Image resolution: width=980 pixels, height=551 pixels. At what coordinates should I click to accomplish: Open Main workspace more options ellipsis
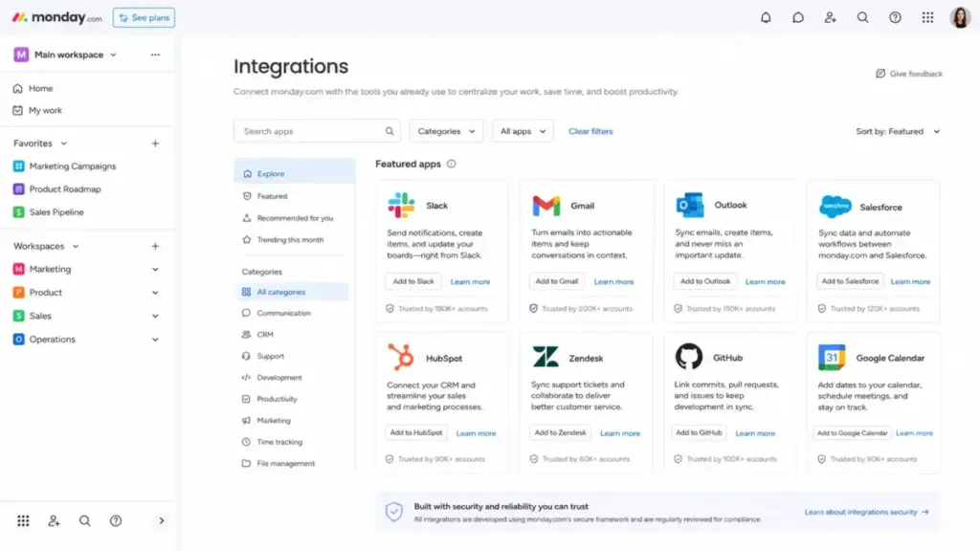(x=155, y=55)
